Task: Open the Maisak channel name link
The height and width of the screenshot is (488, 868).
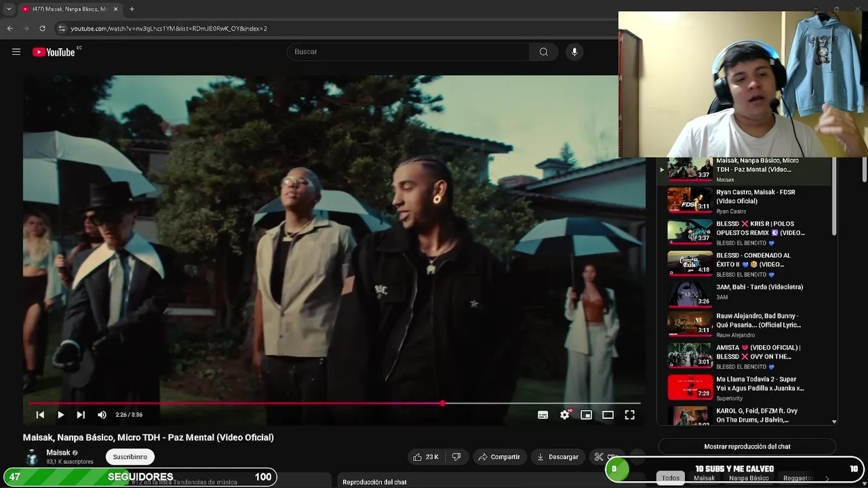Action: pyautogui.click(x=58, y=453)
